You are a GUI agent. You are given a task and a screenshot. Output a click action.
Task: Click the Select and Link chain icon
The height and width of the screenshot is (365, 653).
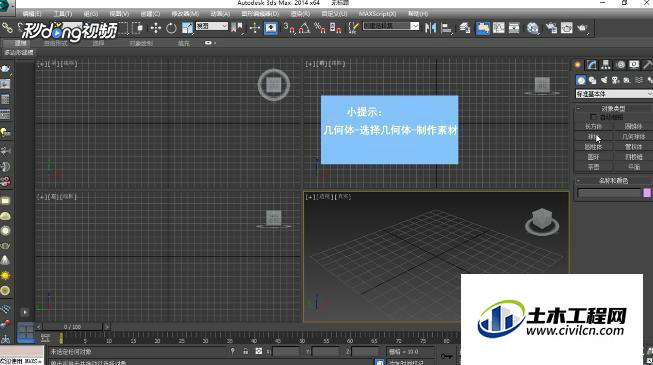pos(7,28)
